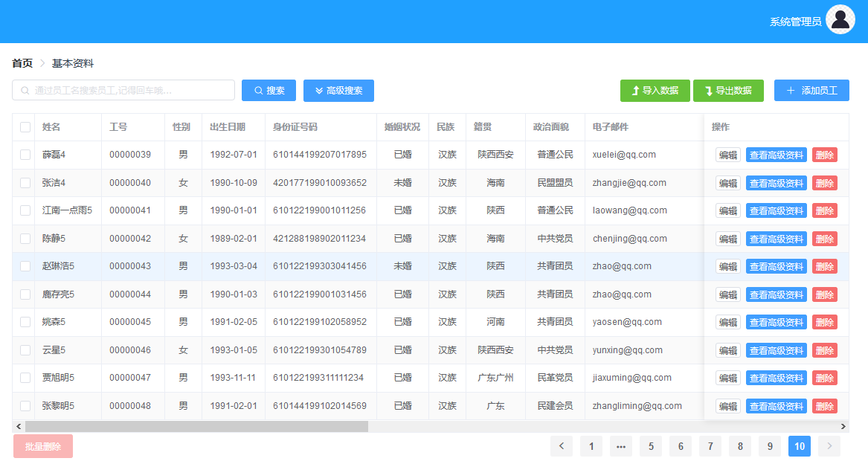Click ID number 610122199311111234 cell

click(x=318, y=378)
